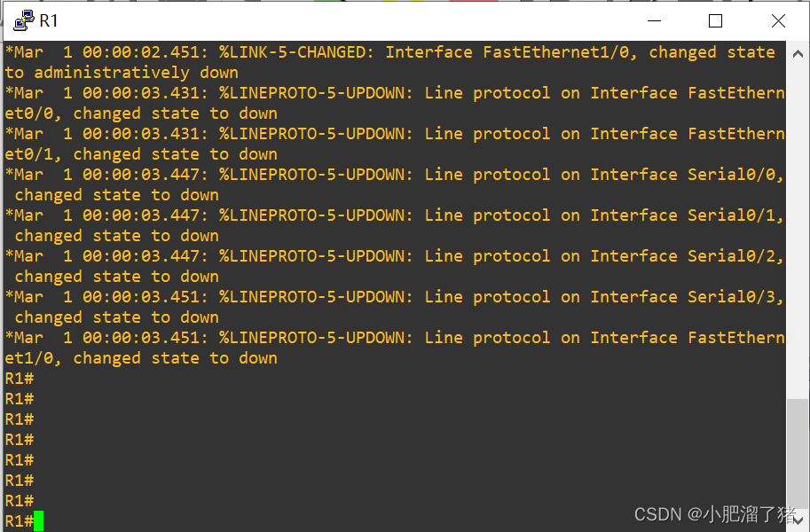Click the first R1# prompt line

(x=20, y=379)
